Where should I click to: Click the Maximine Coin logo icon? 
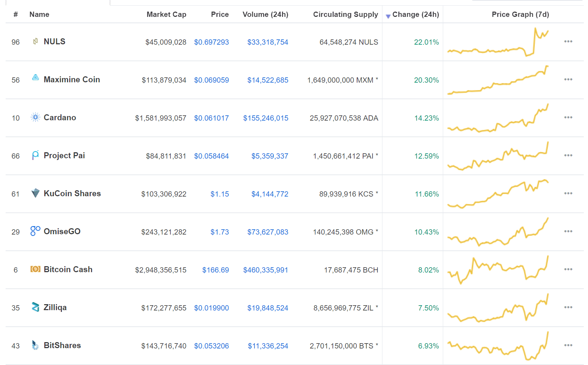pyautogui.click(x=35, y=77)
